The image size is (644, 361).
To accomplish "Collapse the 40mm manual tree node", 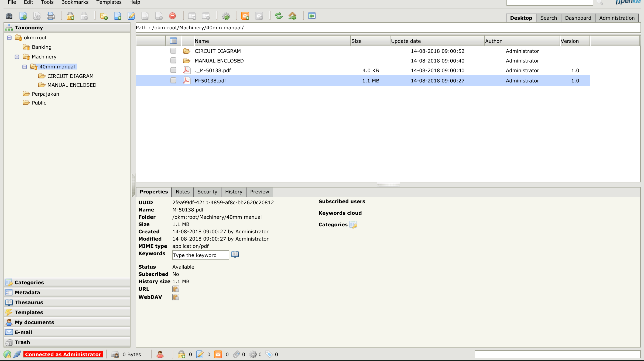I will click(25, 67).
